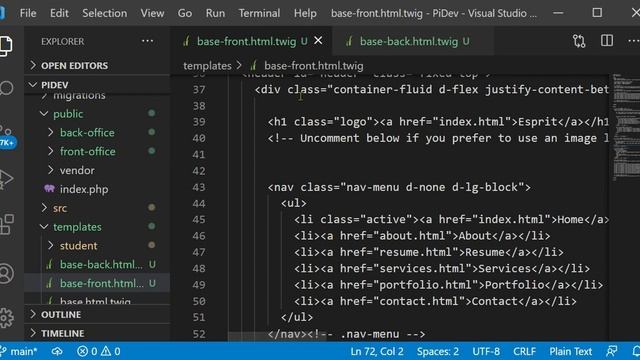The height and width of the screenshot is (360, 640).
Task: Open notifications bell in status bar
Action: (x=636, y=351)
